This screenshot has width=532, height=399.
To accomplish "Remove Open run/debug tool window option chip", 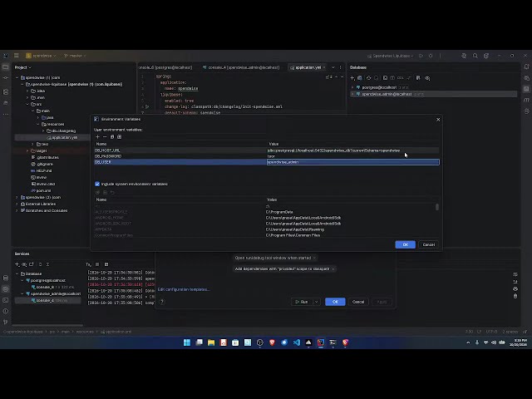I will tap(314, 258).
